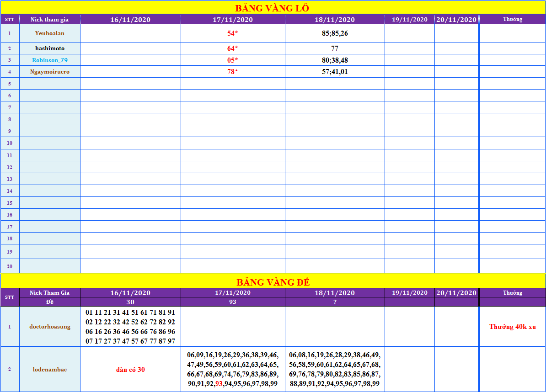Click the red 78* cell
The width and height of the screenshot is (546, 392).
pos(233,72)
